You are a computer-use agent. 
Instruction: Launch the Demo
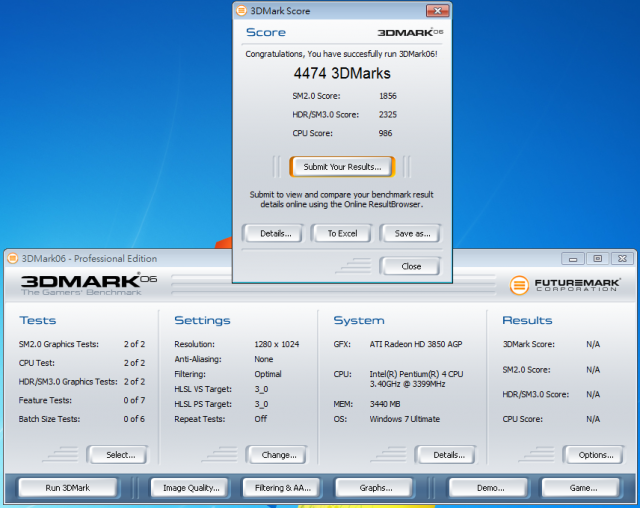(x=488, y=488)
